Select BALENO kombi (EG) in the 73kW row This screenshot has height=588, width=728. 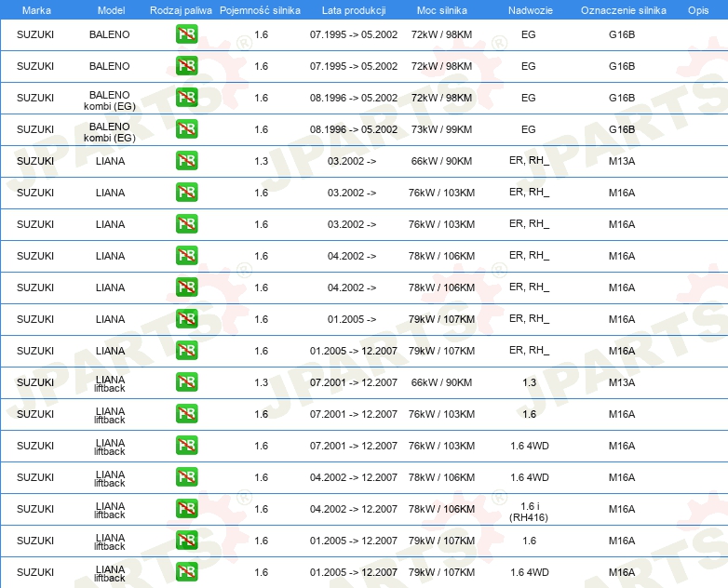point(110,132)
